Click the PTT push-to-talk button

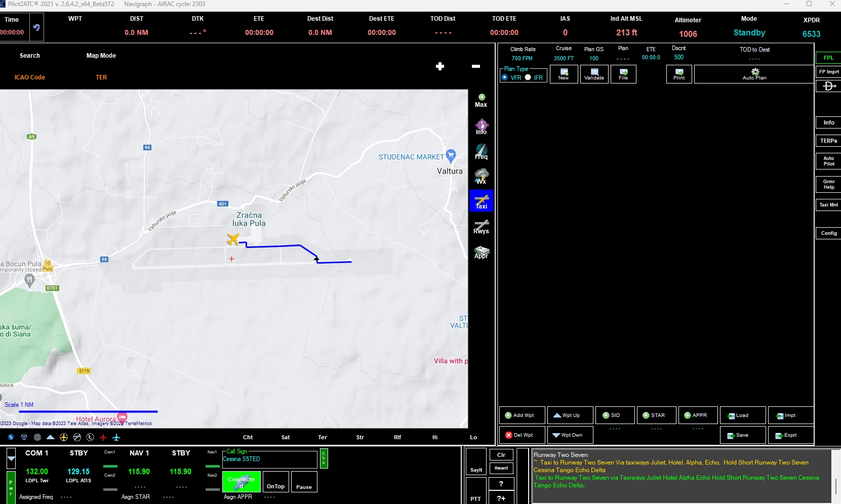(476, 491)
